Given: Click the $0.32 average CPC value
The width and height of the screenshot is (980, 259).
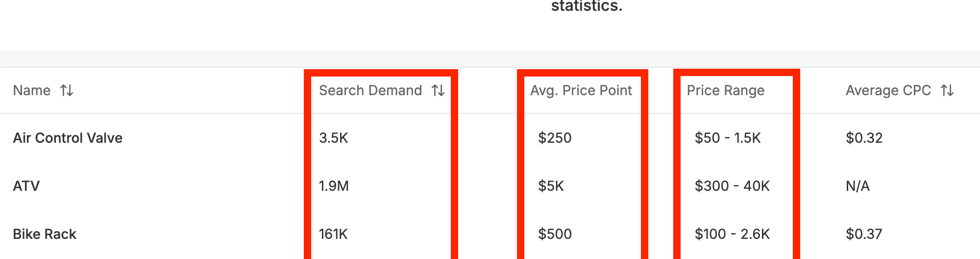Looking at the screenshot, I should (864, 138).
